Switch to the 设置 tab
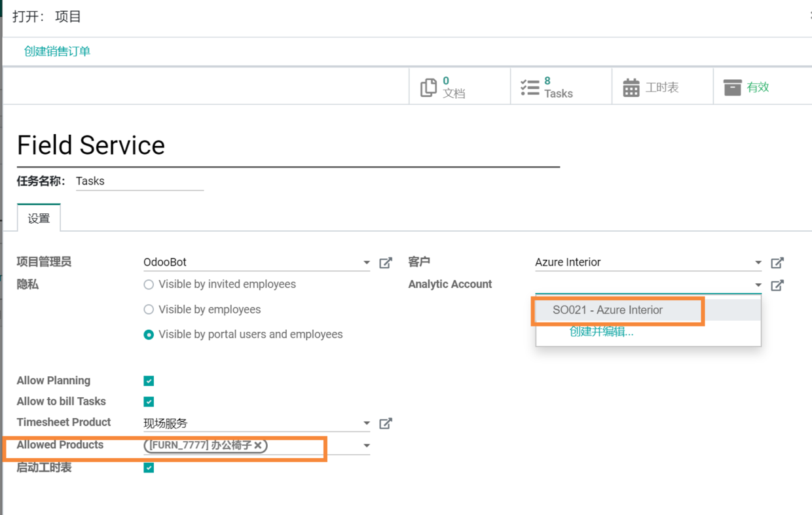Image resolution: width=812 pixels, height=515 pixels. (x=39, y=218)
